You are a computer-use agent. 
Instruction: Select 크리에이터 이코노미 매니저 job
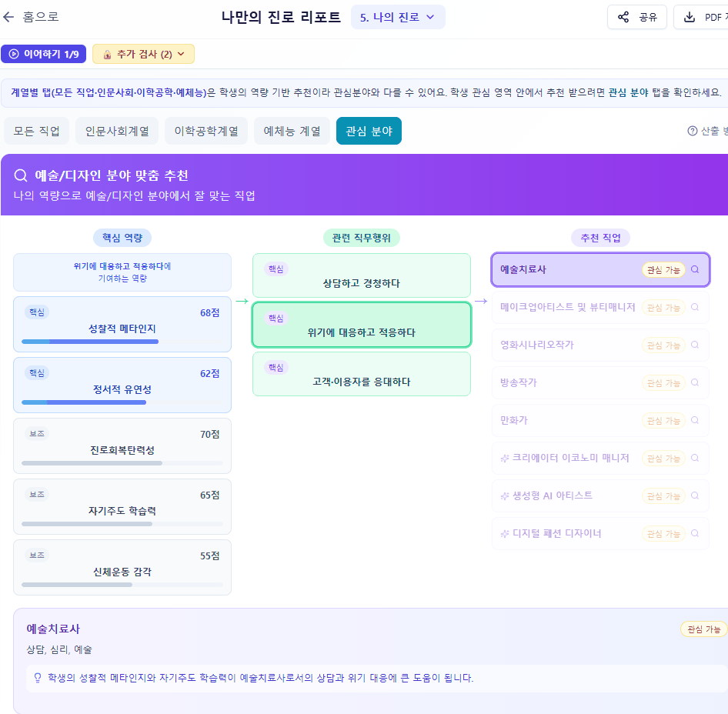[x=600, y=459]
